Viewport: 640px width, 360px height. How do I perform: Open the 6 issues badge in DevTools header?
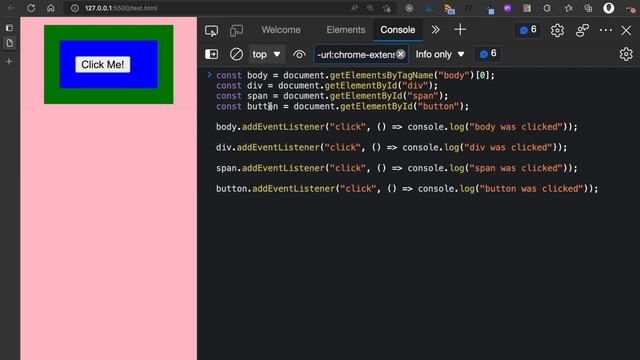(x=528, y=30)
